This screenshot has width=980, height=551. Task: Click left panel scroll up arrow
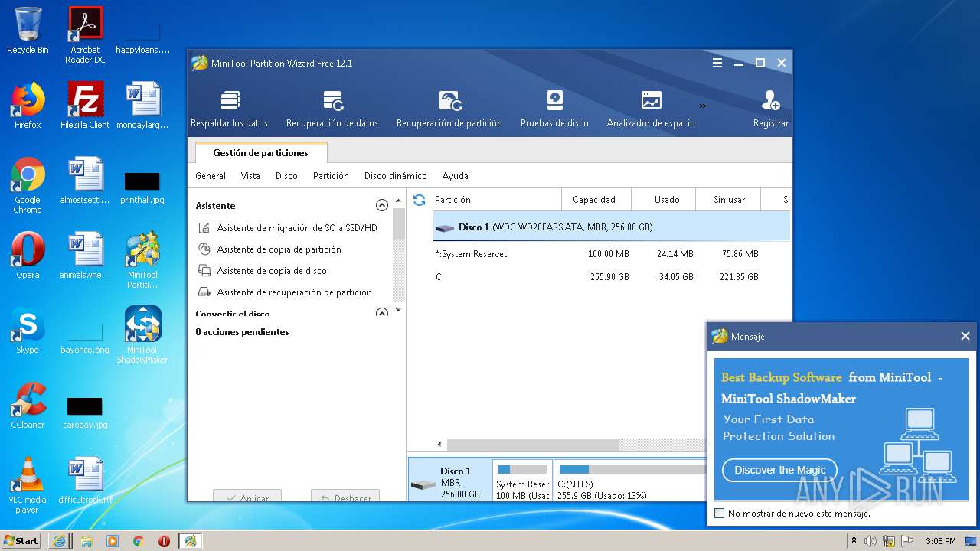click(x=398, y=201)
